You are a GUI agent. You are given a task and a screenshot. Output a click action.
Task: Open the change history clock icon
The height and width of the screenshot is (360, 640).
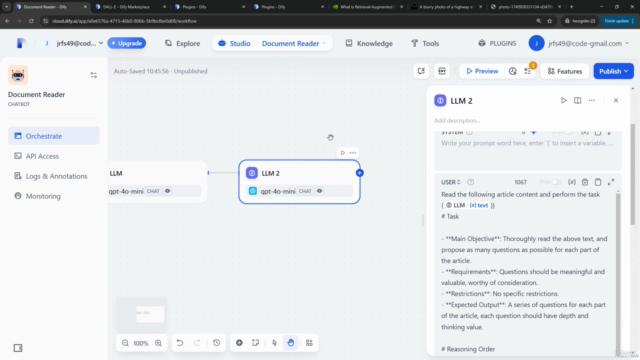point(217,343)
